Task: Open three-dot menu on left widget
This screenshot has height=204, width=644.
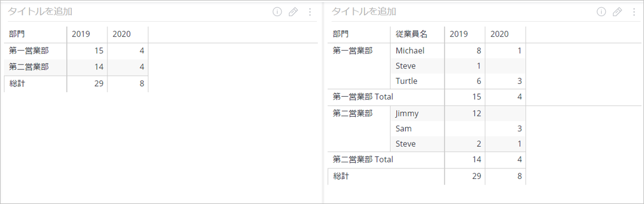Action: (x=310, y=12)
